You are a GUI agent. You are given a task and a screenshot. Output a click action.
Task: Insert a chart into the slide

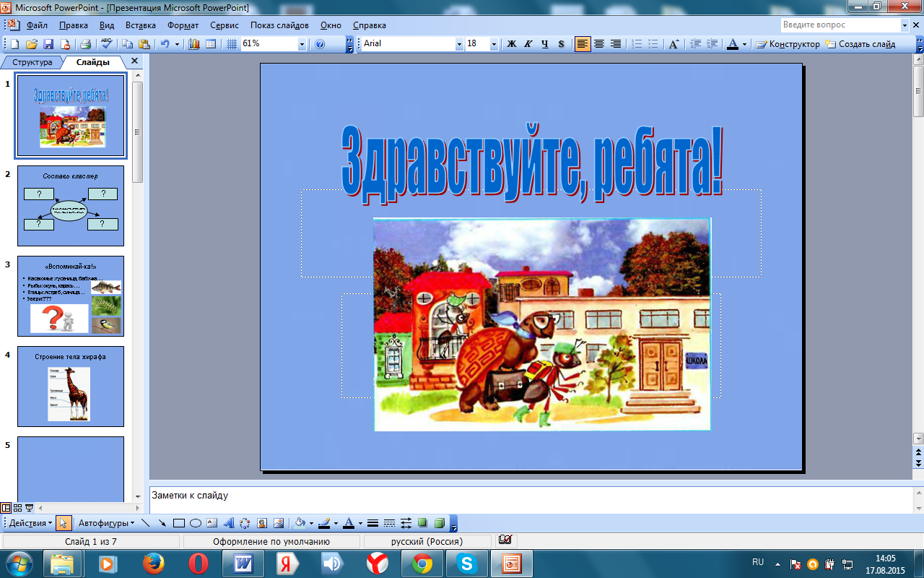193,44
